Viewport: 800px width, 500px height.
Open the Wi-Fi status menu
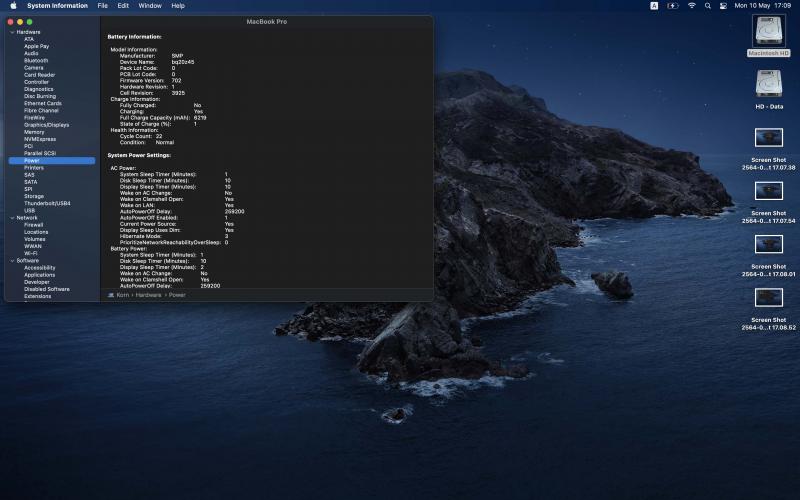tap(692, 6)
